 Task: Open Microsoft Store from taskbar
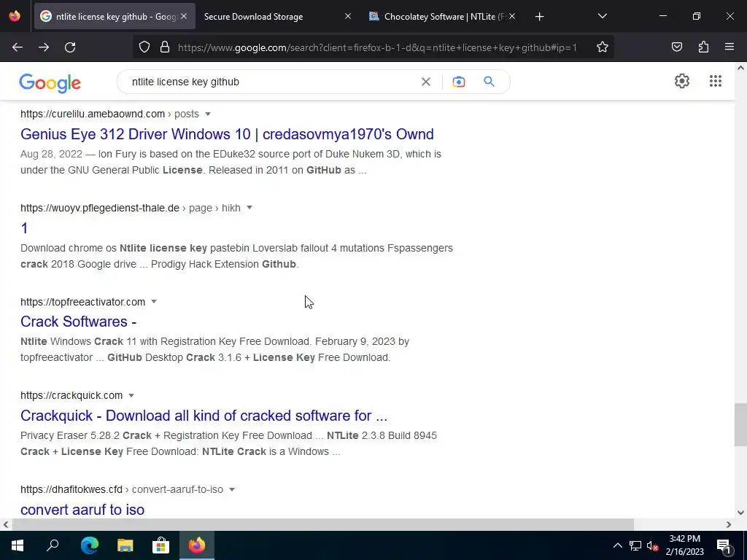[x=161, y=545]
